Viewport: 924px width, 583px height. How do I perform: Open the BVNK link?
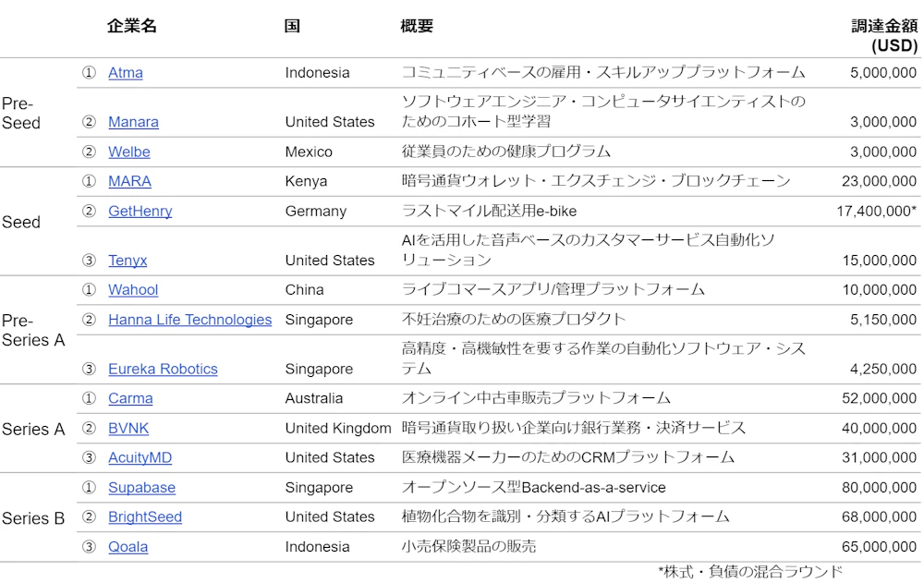pos(128,429)
